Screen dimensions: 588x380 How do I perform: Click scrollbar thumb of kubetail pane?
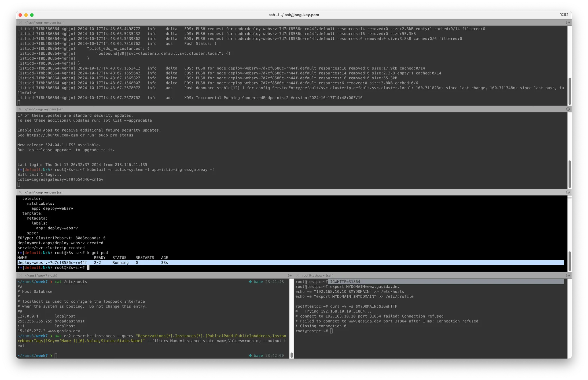click(x=570, y=174)
